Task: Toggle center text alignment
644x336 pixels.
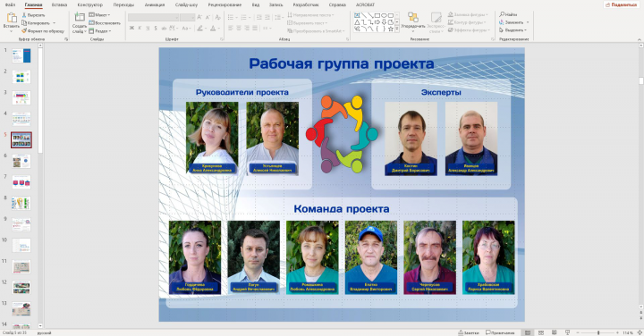Action: pos(239,28)
